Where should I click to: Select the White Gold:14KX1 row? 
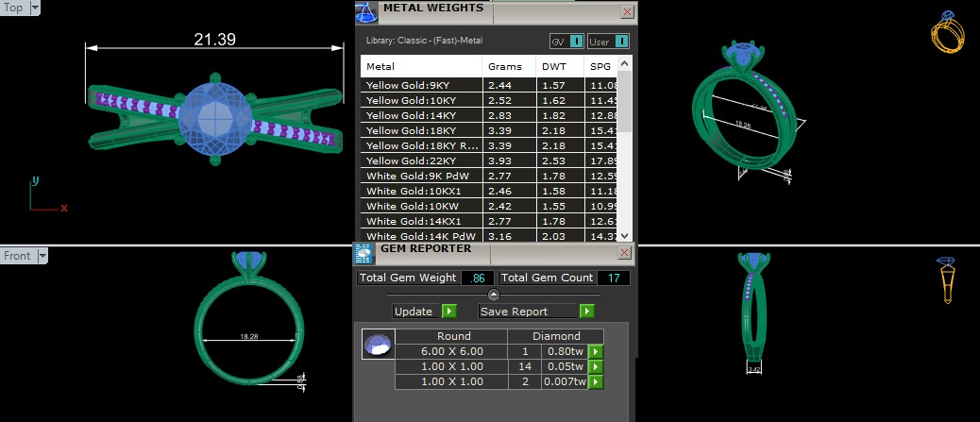coord(489,221)
